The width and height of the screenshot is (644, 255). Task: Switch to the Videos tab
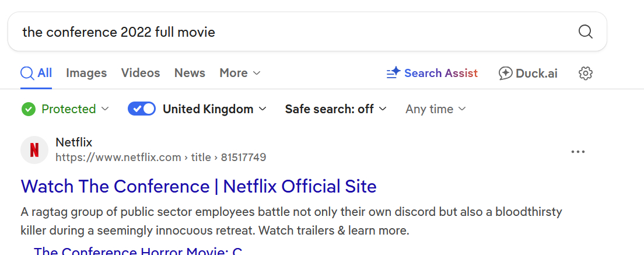[x=141, y=73]
